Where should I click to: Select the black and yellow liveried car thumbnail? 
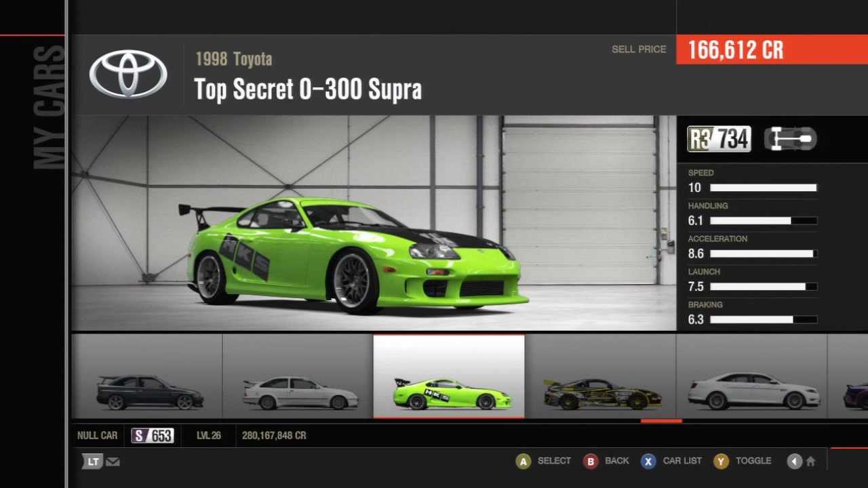600,376
